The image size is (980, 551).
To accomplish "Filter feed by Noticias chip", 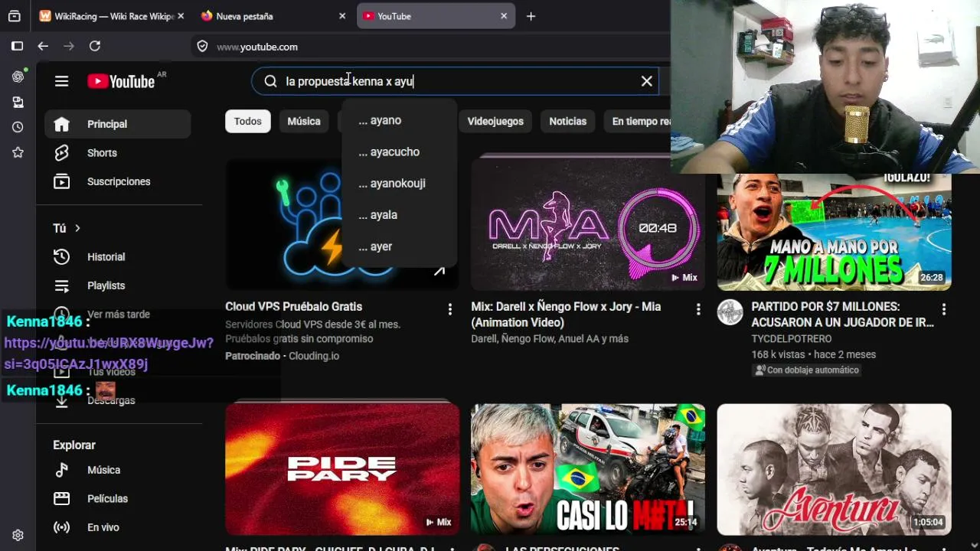I will click(x=567, y=121).
